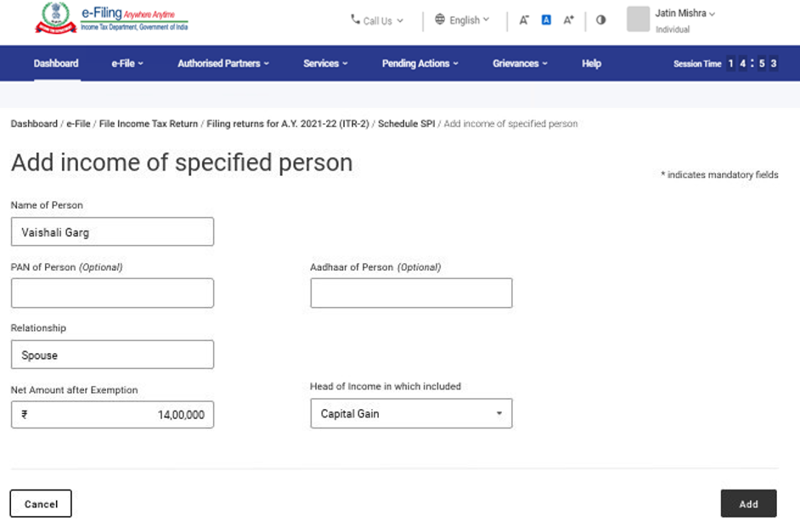Click the user profile avatar
This screenshot has width=800, height=532.
638,20
